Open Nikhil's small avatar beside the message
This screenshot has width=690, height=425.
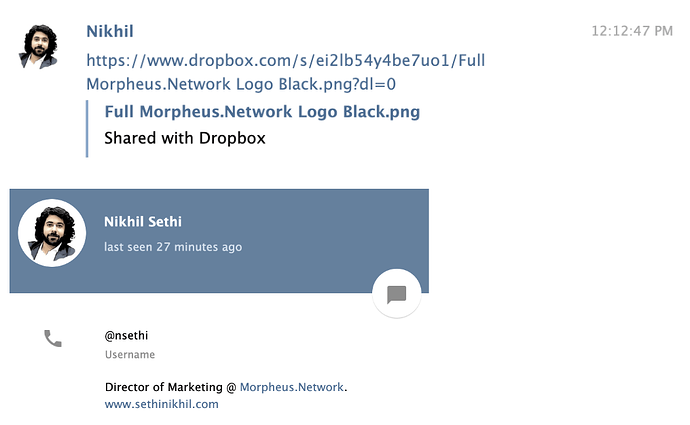point(38,47)
